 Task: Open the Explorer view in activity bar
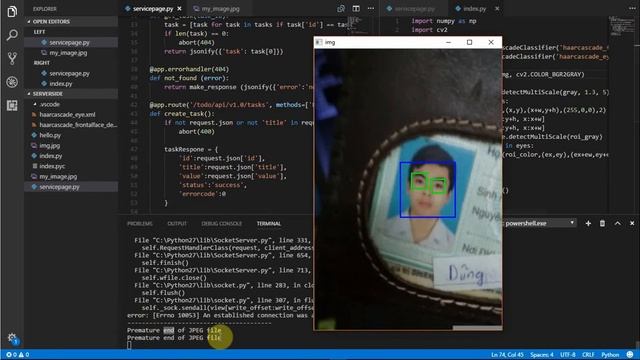pos(12,11)
